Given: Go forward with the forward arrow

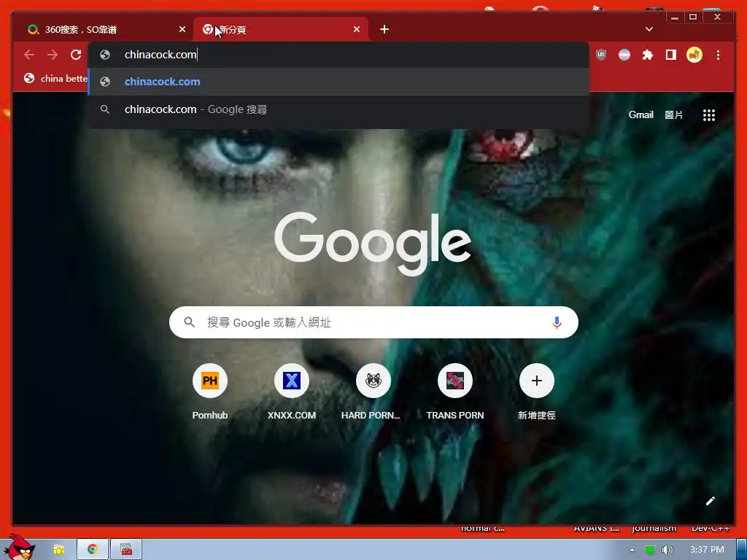Looking at the screenshot, I should click(53, 55).
